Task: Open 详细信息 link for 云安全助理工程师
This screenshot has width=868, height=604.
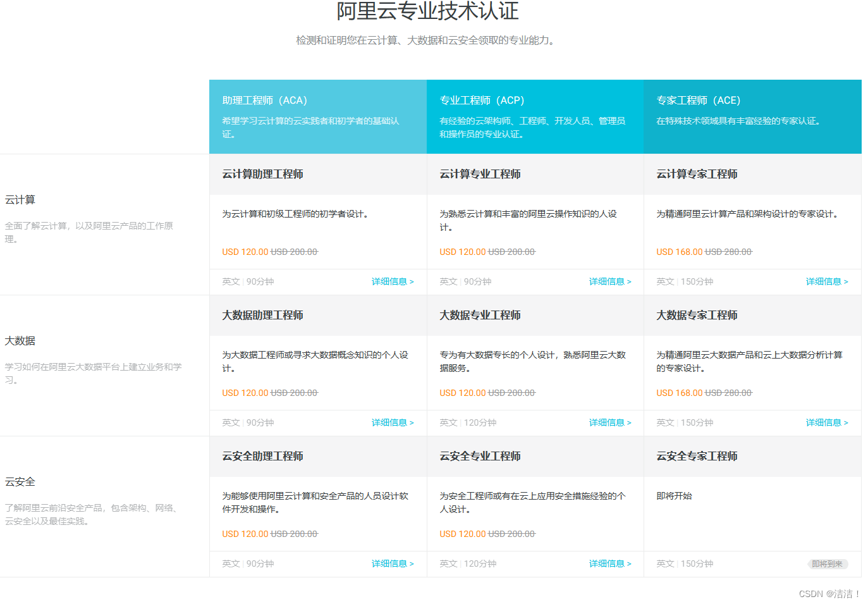Action: [x=393, y=564]
